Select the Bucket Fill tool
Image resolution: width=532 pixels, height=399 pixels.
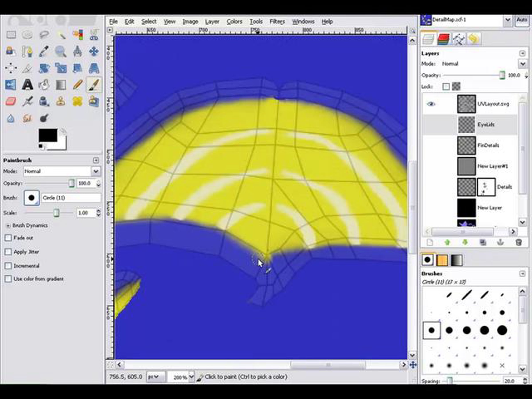point(44,85)
